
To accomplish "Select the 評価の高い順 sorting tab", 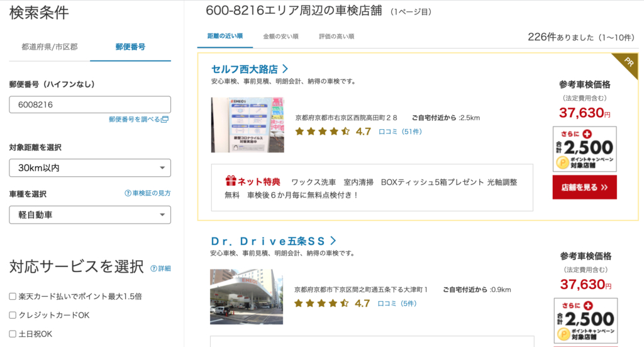I will pos(336,37).
